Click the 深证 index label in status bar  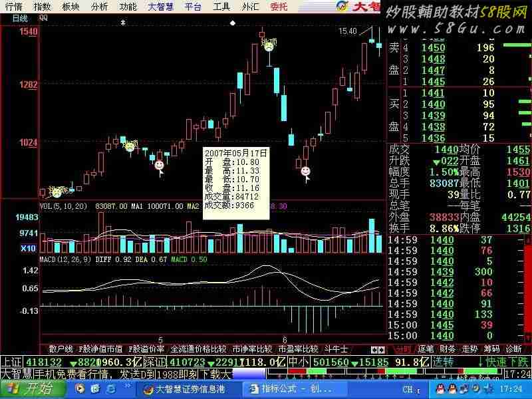point(156,362)
